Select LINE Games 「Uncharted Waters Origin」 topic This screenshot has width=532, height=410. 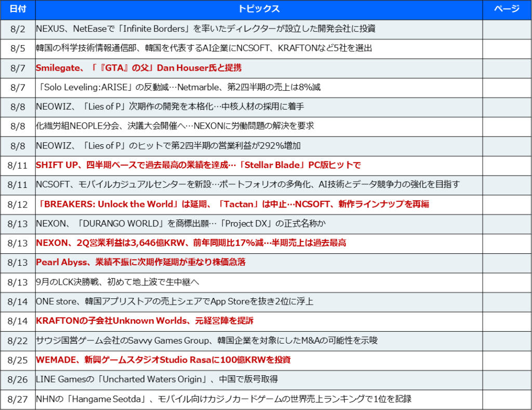click(157, 379)
